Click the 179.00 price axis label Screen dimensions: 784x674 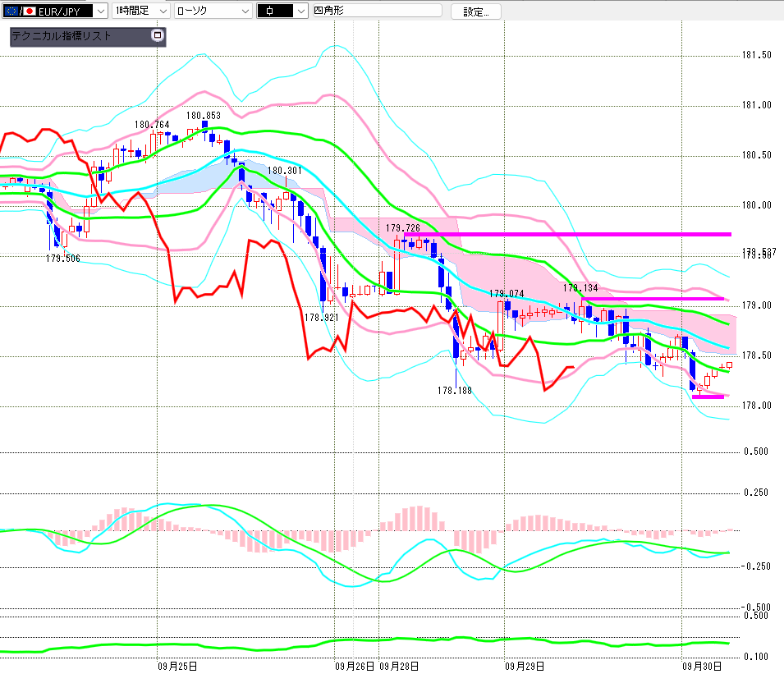coord(757,305)
